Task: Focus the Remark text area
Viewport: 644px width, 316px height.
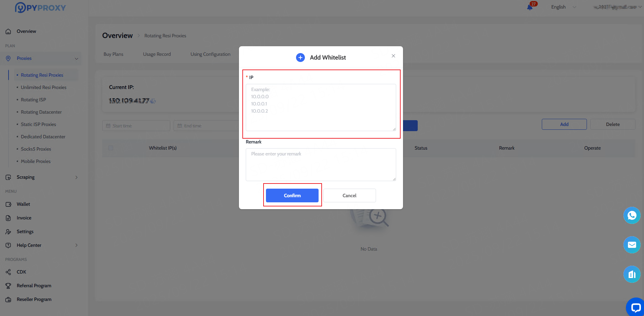Action: coord(321,165)
